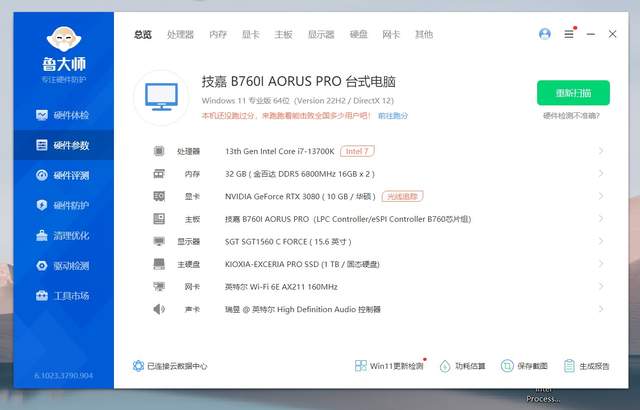Image resolution: width=640 pixels, height=410 pixels.
Task: Click the 主板 motherboard icon
Action: click(x=159, y=219)
